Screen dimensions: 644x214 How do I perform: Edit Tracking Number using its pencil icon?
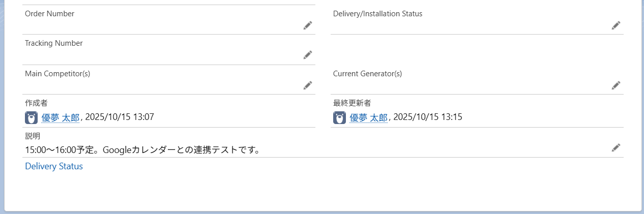tap(308, 55)
